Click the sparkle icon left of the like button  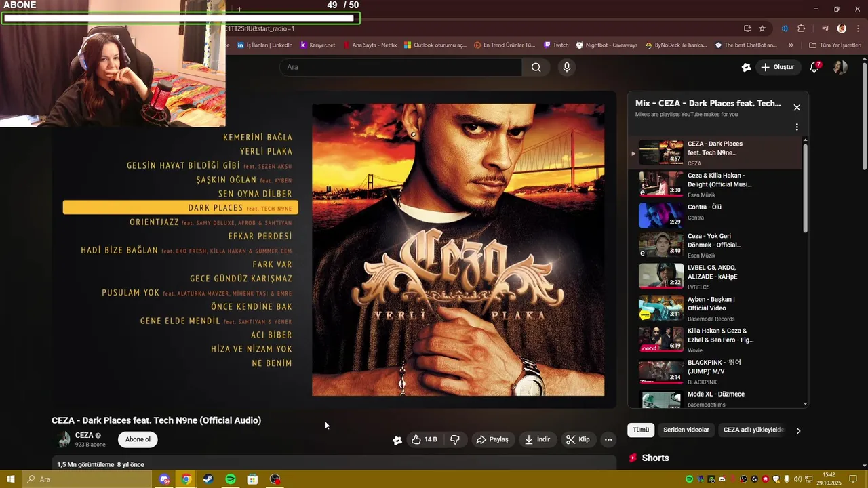(397, 440)
